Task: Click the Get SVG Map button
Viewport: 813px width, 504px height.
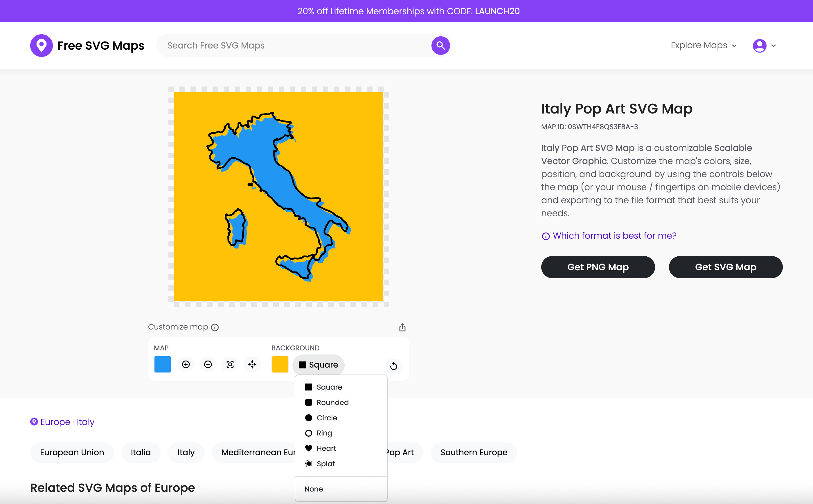Action: pyautogui.click(x=725, y=267)
